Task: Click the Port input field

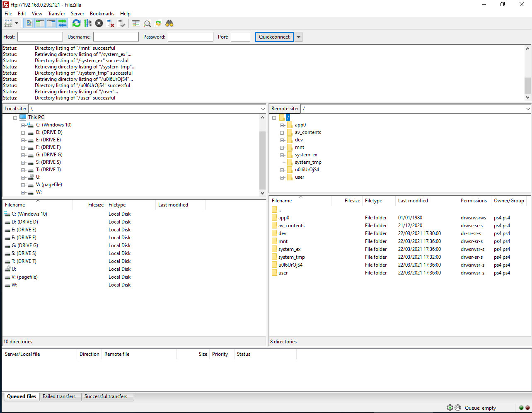Action: [240, 37]
